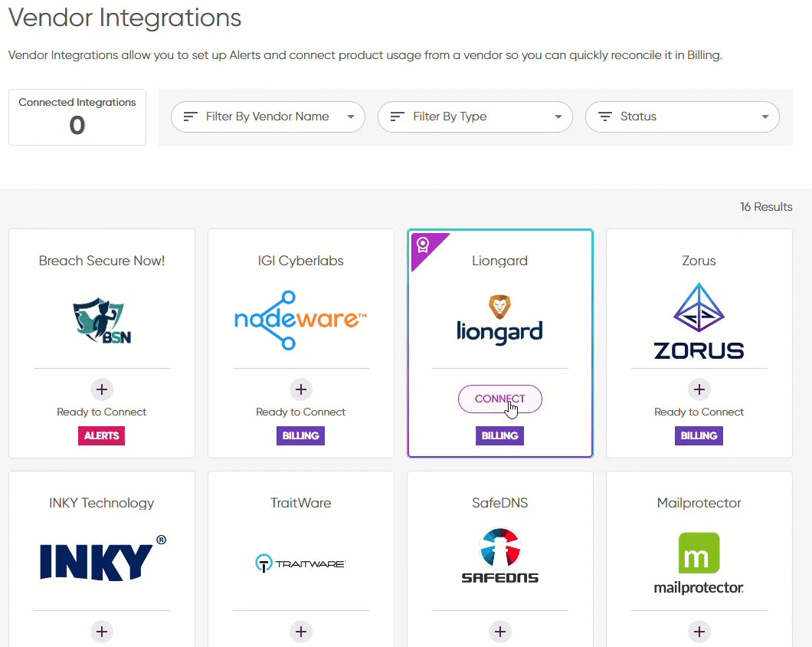Open the Filter By Vendor Name dropdown

(268, 117)
